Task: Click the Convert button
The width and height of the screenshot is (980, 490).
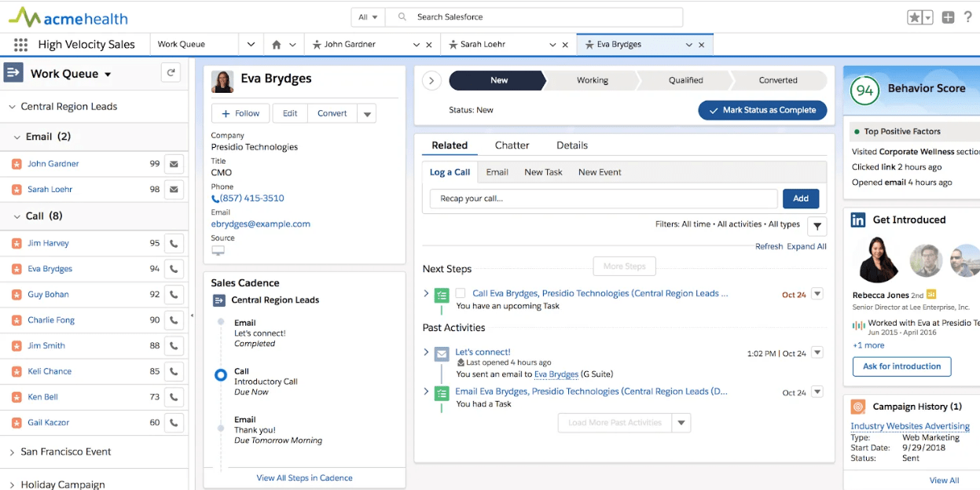Action: point(332,113)
